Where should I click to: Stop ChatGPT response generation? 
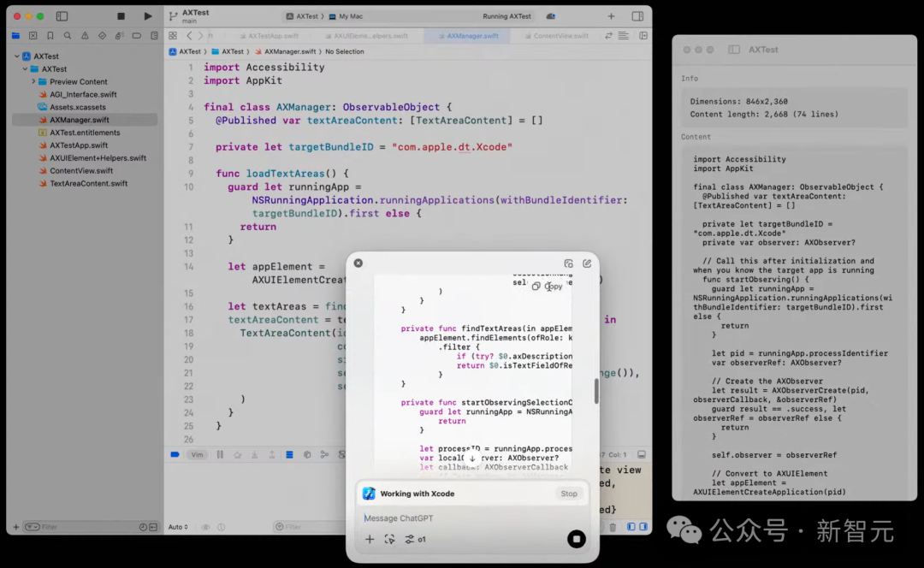tap(577, 539)
